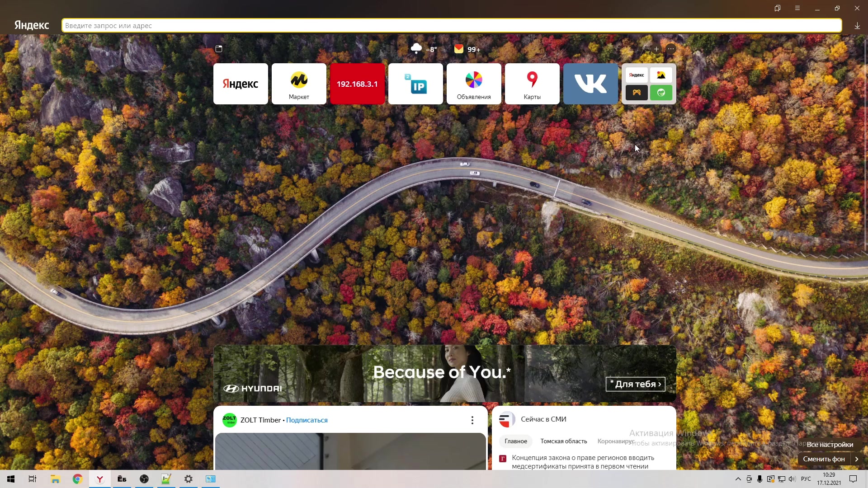Open the 2IP site tile
The image size is (868, 488).
415,84
